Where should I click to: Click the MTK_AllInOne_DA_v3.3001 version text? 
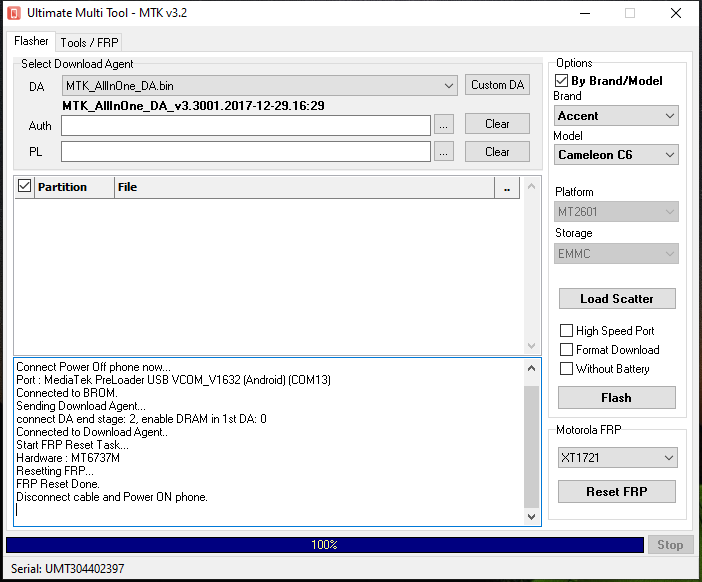[x=193, y=106]
